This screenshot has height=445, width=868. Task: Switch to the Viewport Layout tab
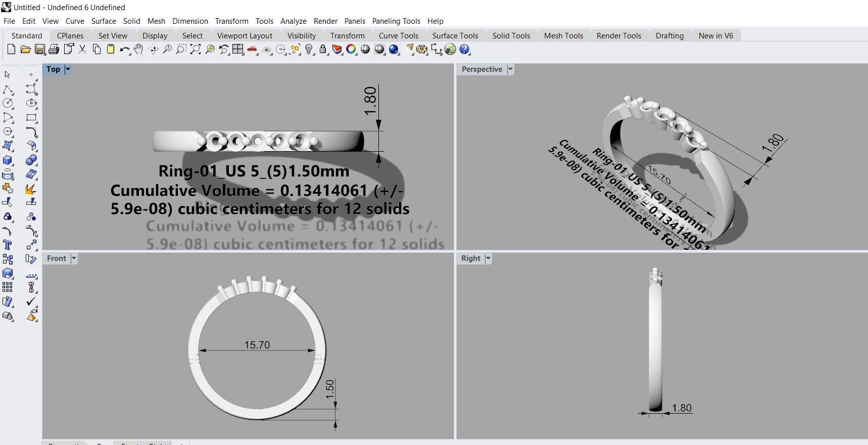tap(245, 35)
